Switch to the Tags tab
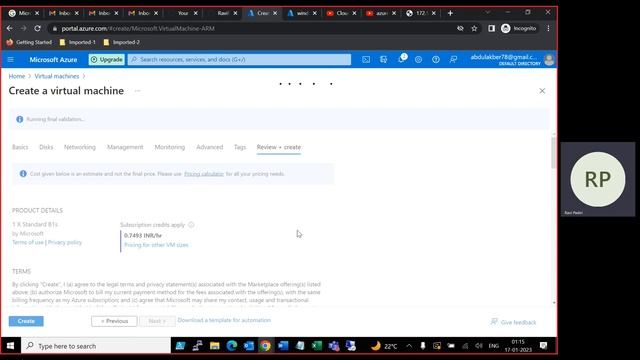This screenshot has height=360, width=640. [240, 147]
